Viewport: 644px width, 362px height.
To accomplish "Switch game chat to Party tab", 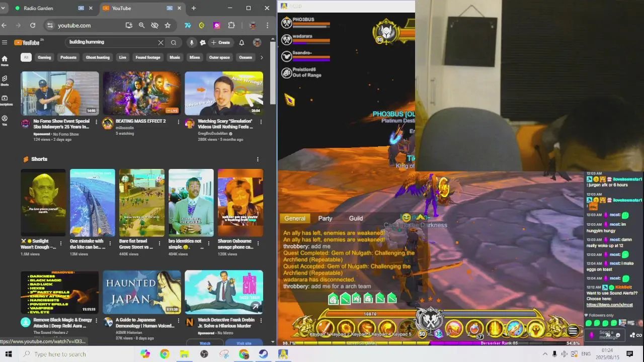I will [325, 218].
